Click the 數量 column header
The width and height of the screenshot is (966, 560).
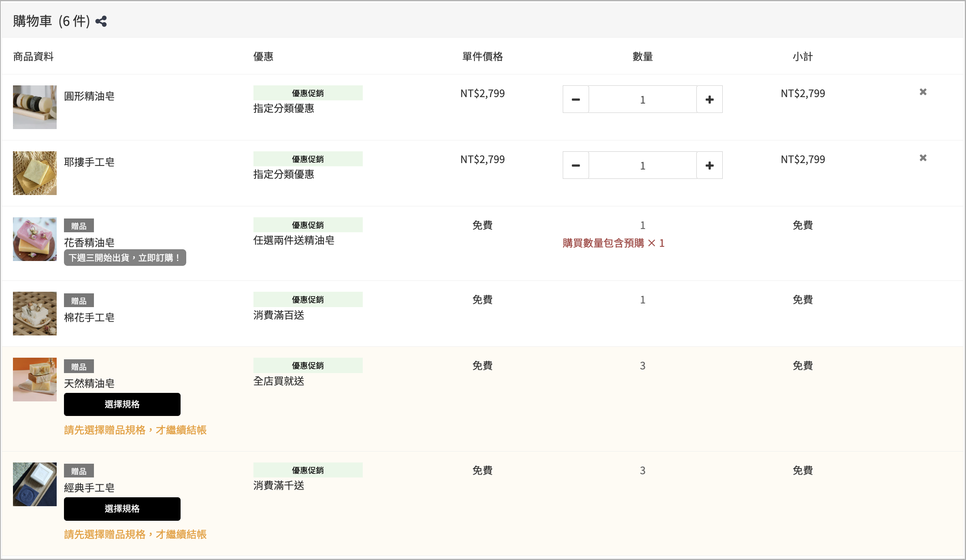pyautogui.click(x=643, y=57)
